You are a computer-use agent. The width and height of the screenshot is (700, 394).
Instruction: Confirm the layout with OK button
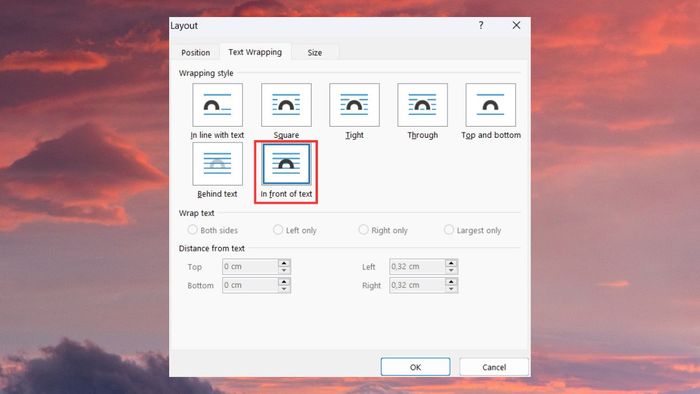(x=415, y=367)
